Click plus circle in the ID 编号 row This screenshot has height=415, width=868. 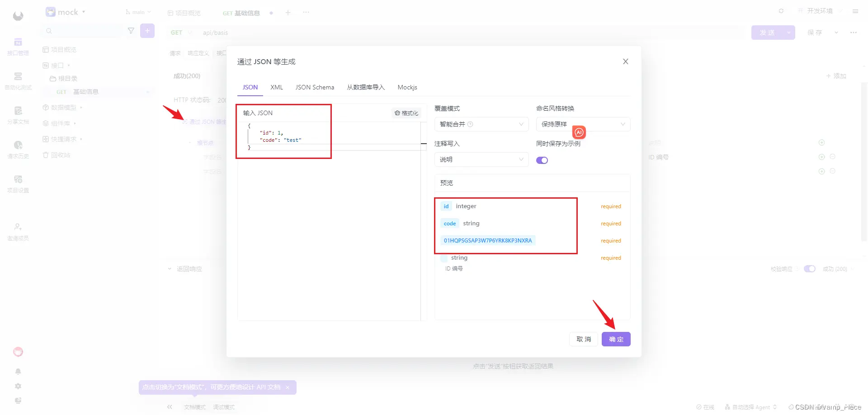pos(822,157)
